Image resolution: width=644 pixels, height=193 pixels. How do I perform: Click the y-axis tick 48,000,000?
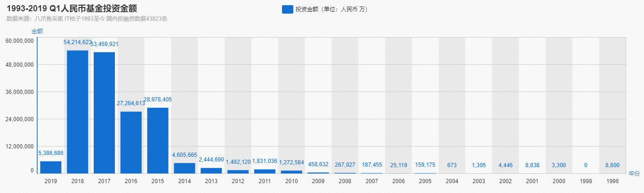tap(19, 64)
